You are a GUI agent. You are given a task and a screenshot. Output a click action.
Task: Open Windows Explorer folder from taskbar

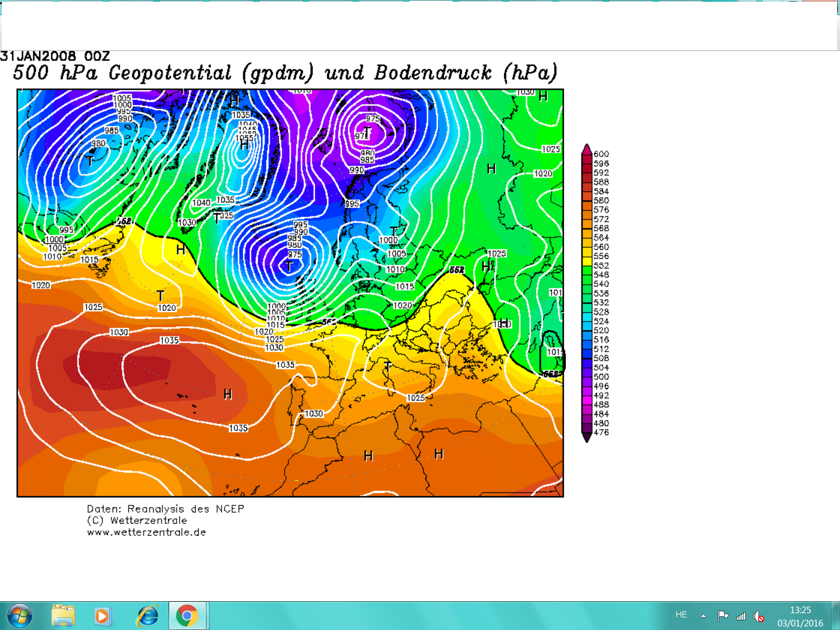(63, 616)
